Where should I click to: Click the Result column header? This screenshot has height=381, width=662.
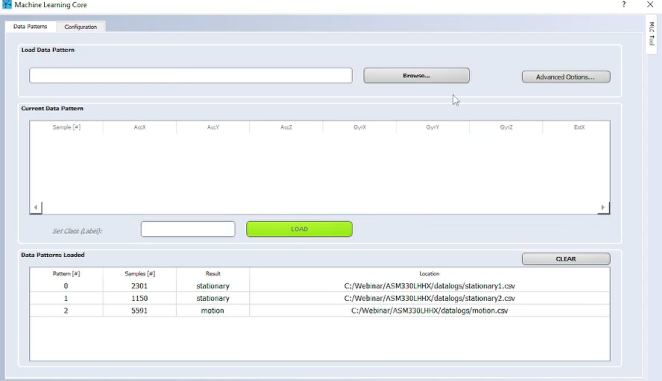(213, 274)
